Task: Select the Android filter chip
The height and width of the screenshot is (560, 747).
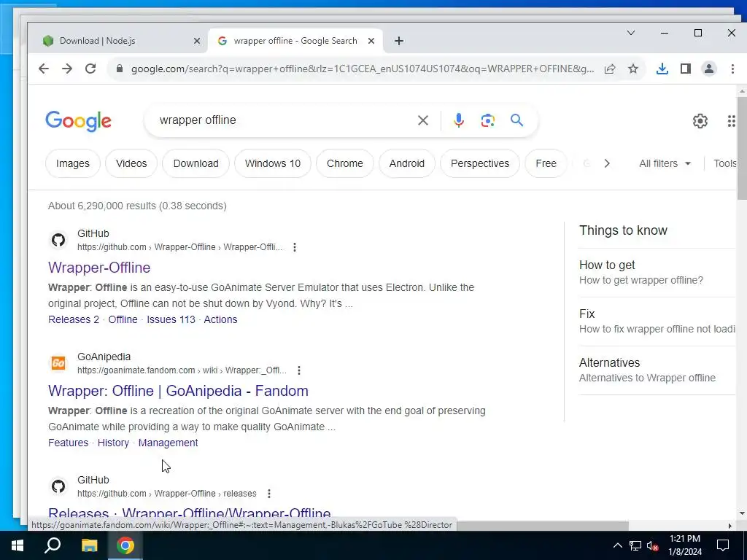Action: [407, 163]
